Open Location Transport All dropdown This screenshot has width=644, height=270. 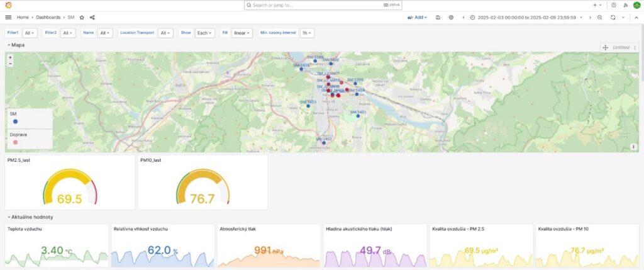coord(165,33)
